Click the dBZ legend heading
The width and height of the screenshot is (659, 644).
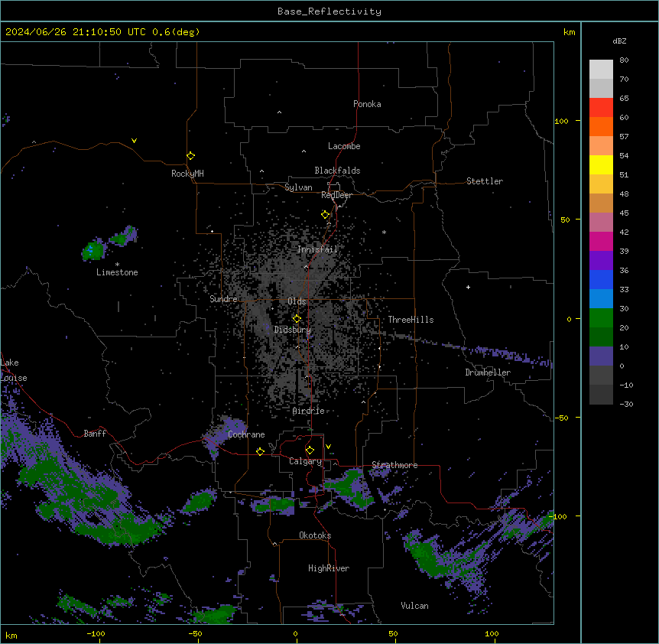click(619, 41)
